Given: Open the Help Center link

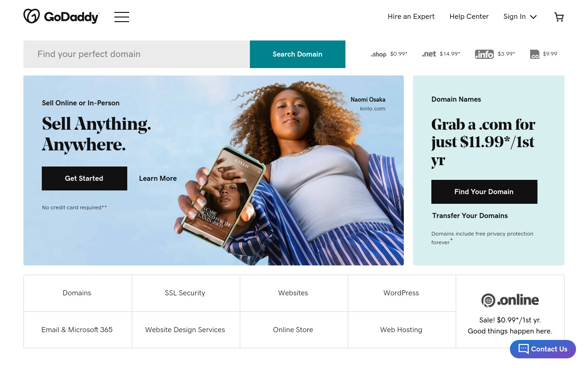Looking at the screenshot, I should pyautogui.click(x=469, y=17).
